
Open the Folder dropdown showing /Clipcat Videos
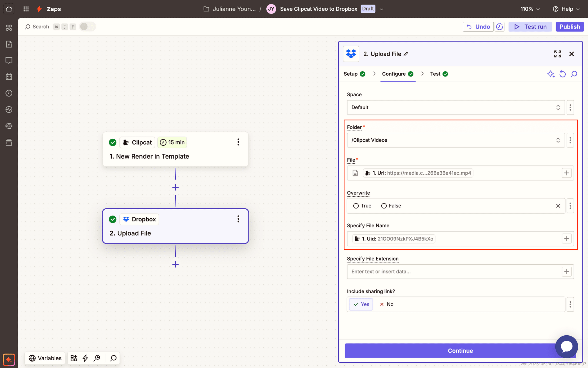456,140
